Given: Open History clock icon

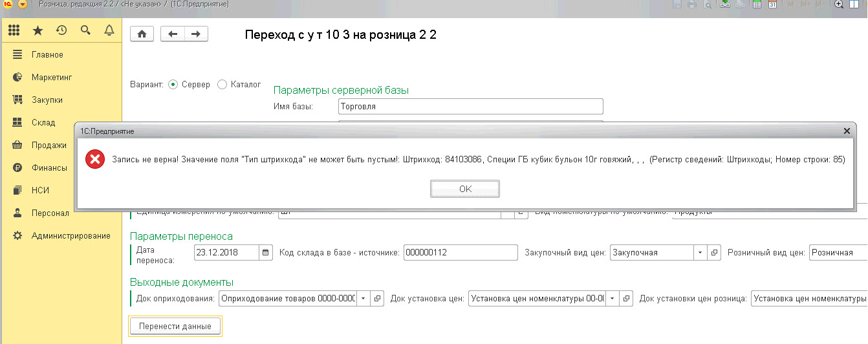Looking at the screenshot, I should click(61, 30).
